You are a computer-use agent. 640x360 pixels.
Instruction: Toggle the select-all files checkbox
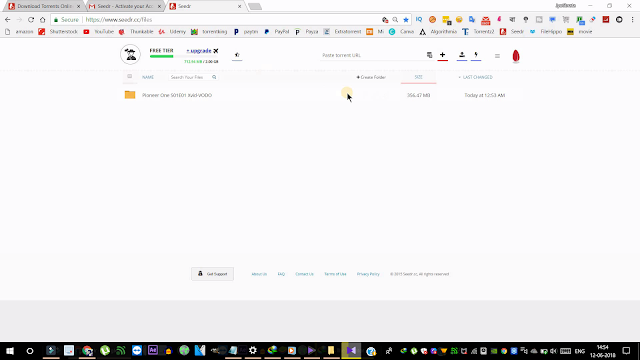coord(129,76)
